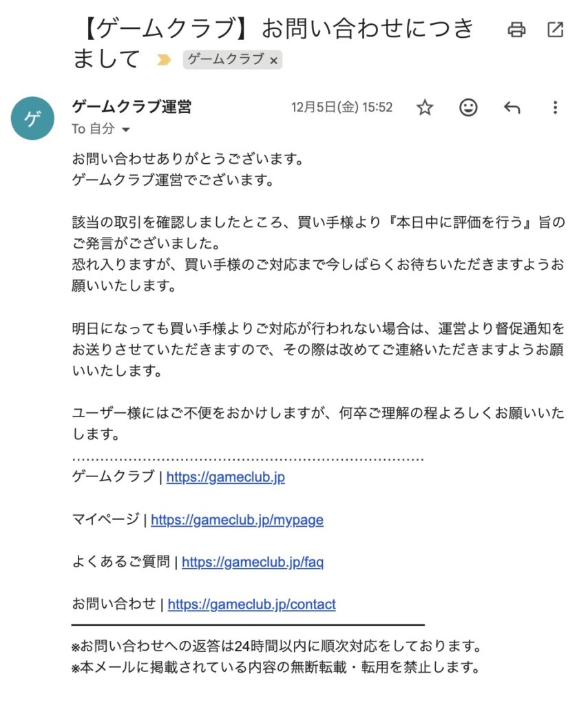Click the To 自分 recipient text
This screenshot has height=705, width=588.
(x=93, y=129)
